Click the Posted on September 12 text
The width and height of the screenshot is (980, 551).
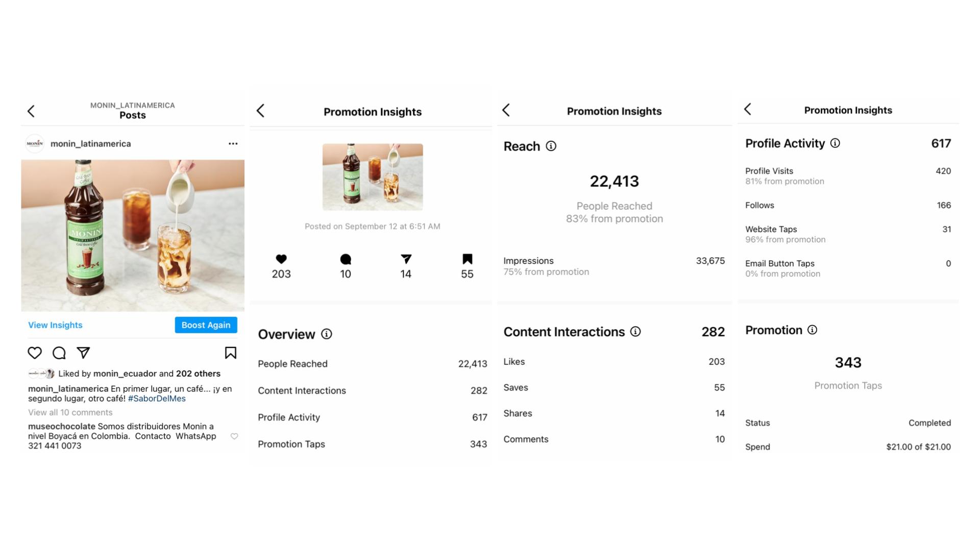[372, 227]
